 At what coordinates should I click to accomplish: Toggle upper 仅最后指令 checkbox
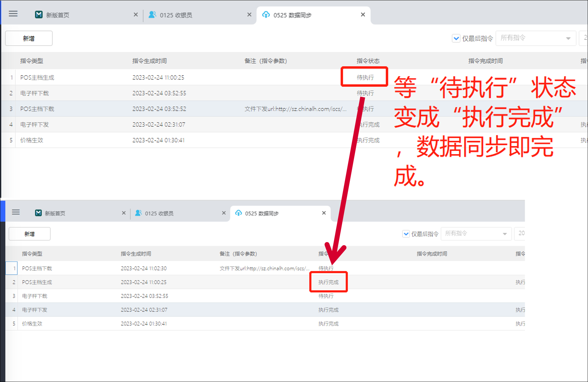click(x=456, y=39)
